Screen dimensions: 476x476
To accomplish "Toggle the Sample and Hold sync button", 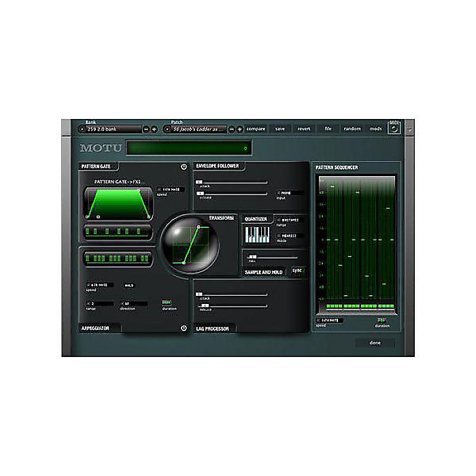I will 298,271.
